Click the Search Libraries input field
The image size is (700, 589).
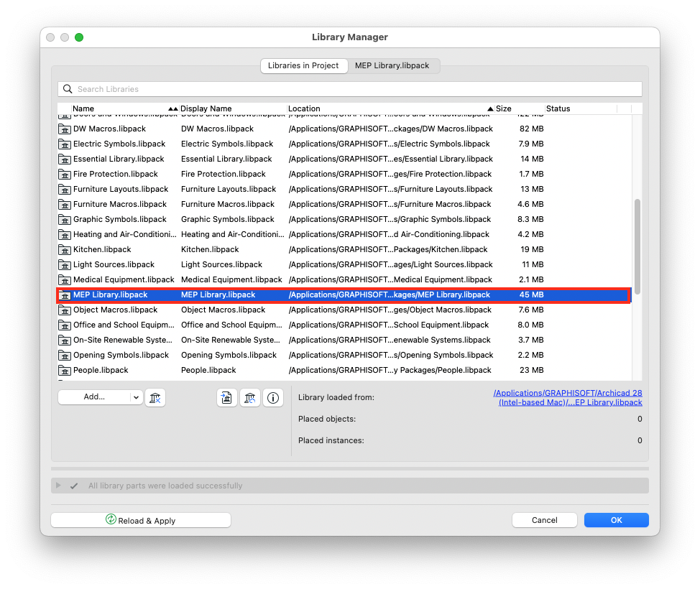(216, 88)
